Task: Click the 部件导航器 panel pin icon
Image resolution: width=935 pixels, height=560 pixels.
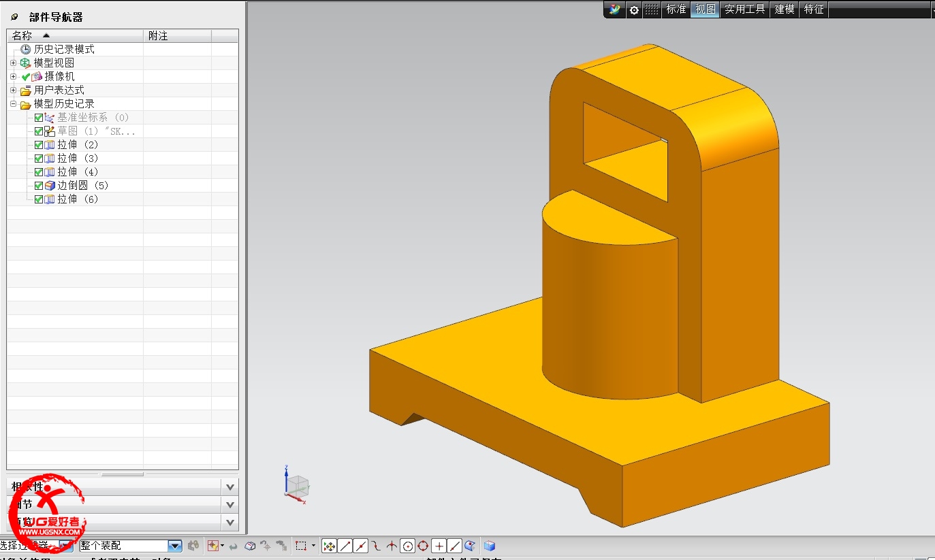Action: (x=15, y=17)
